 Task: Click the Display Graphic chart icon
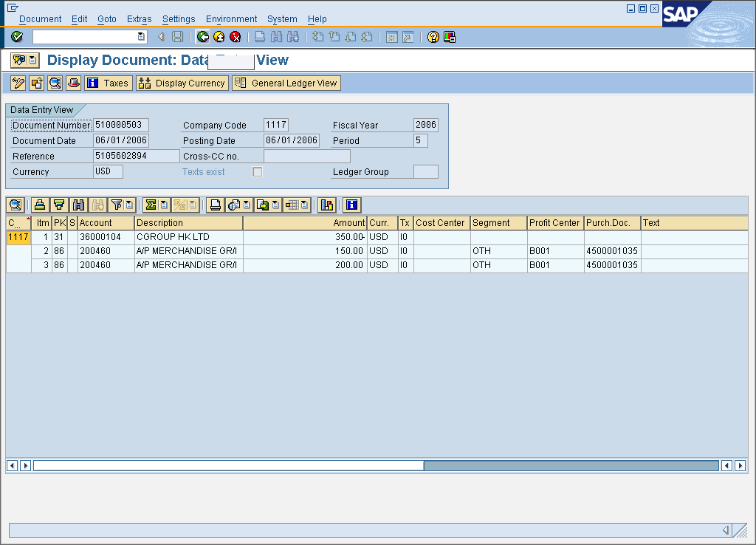click(327, 205)
